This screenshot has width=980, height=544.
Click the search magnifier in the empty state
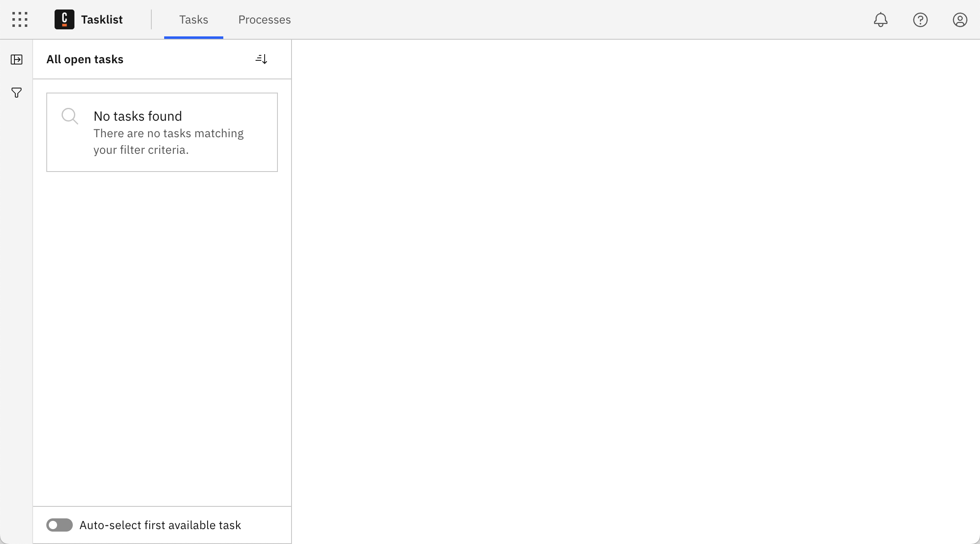click(x=70, y=116)
